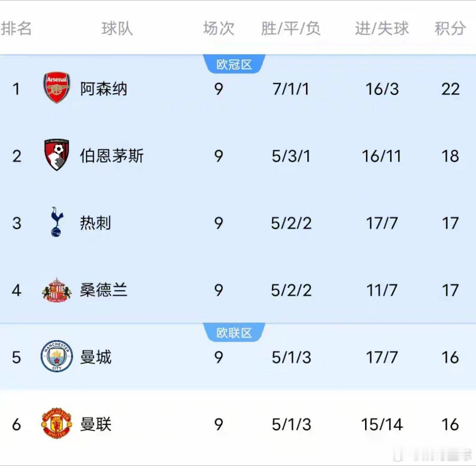
Task: Open team 阿森纳 name link
Action: [104, 89]
